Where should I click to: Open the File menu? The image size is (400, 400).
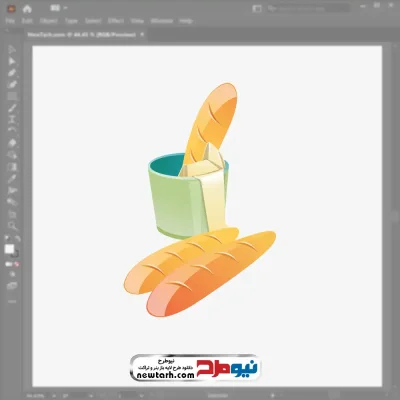tap(10, 21)
